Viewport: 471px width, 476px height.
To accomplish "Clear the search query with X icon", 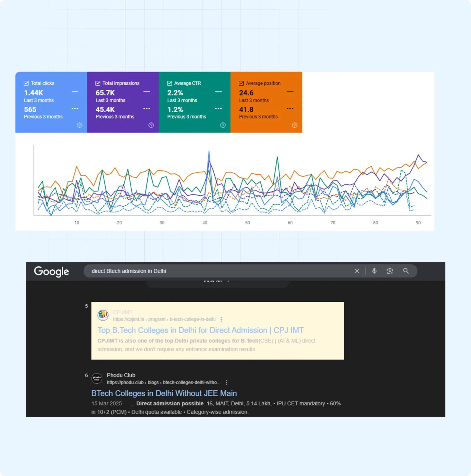I will point(357,271).
